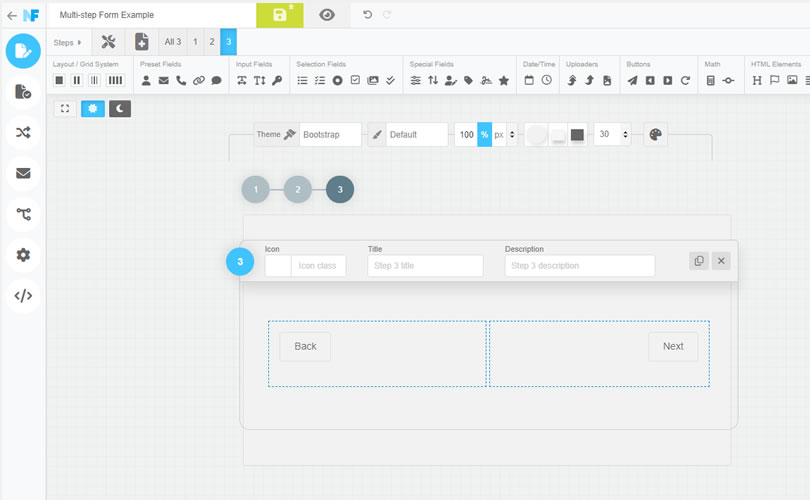The width and height of the screenshot is (810, 500).
Task: Open form settings gear in the sidebar
Action: click(x=23, y=255)
